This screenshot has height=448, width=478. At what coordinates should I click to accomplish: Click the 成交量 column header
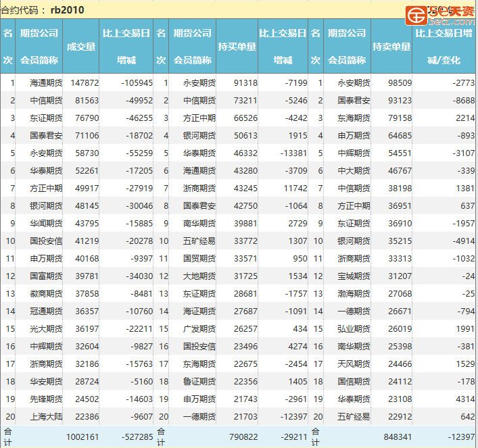[81, 47]
